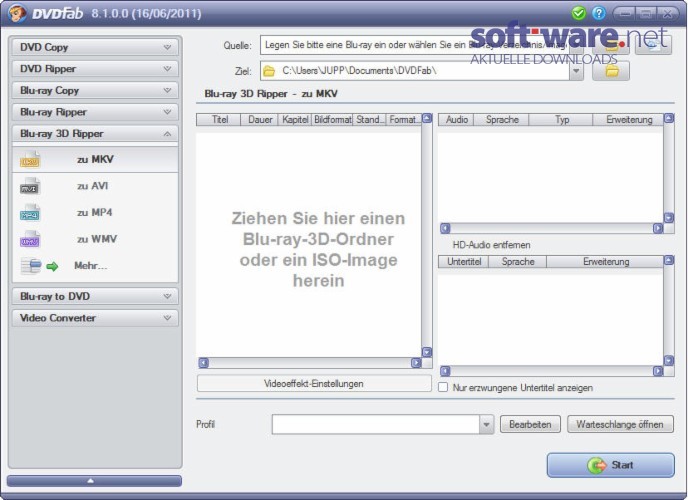
Task: Click the zu MKV format icon
Action: (30, 160)
